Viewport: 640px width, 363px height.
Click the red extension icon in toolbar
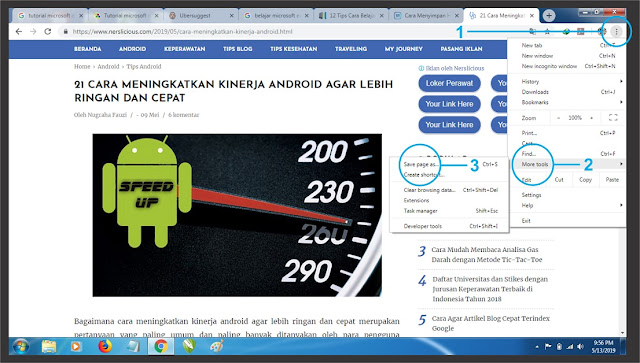[x=581, y=31]
